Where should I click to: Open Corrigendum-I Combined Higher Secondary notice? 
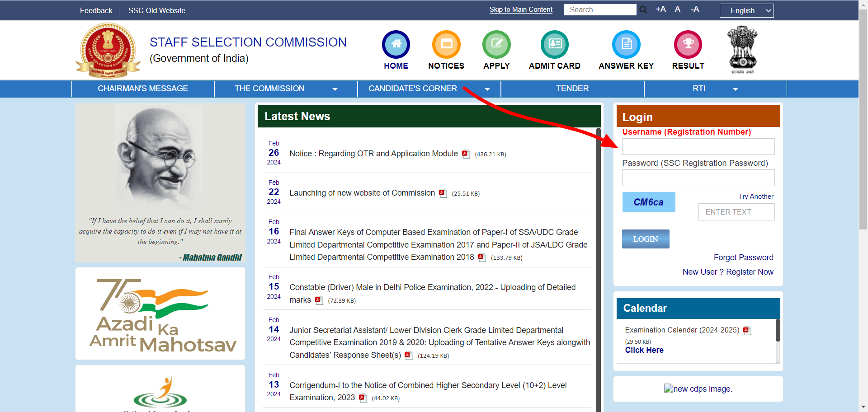pyautogui.click(x=428, y=391)
